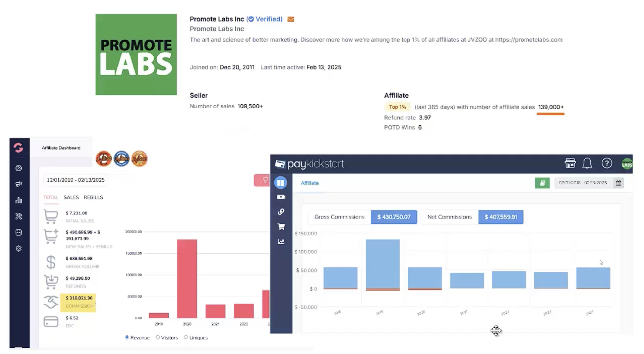644x354 pixels.
Task: Click the paykickstart logo
Action: pos(309,164)
